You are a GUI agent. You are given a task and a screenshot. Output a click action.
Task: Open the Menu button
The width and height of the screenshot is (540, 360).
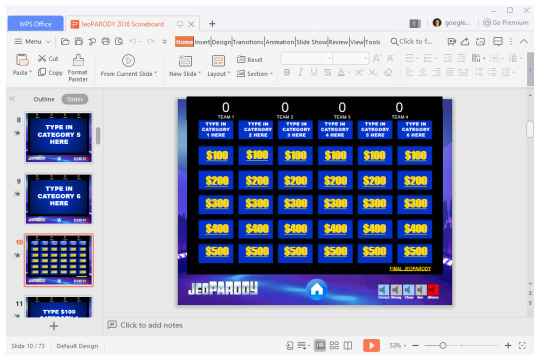point(33,42)
